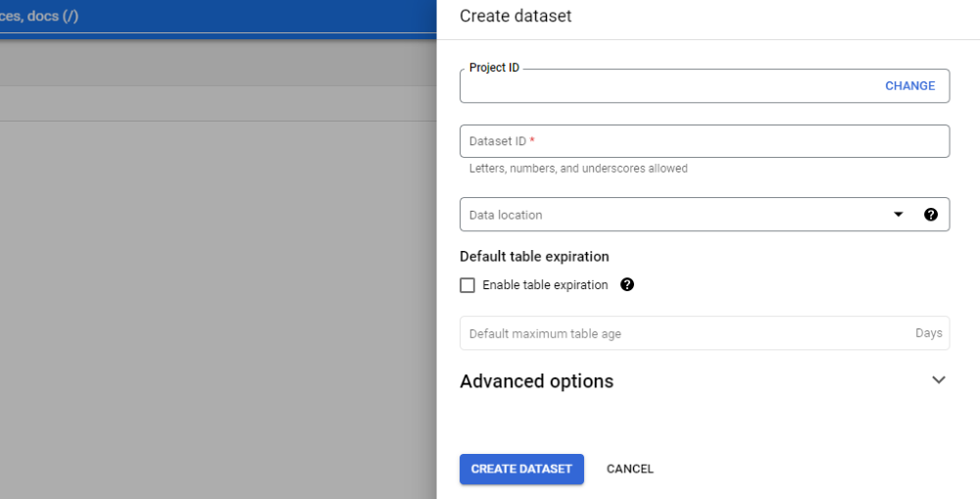
Task: Click the Create dataset panel title
Action: pos(515,17)
